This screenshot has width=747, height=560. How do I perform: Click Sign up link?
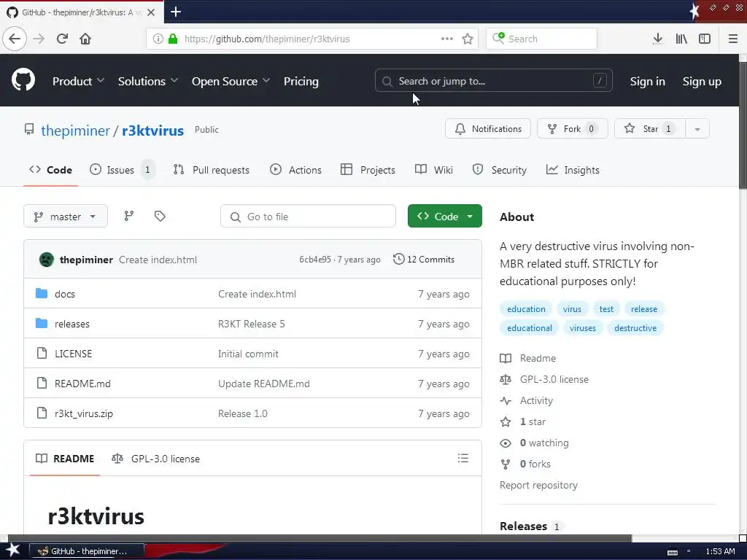[x=702, y=82]
